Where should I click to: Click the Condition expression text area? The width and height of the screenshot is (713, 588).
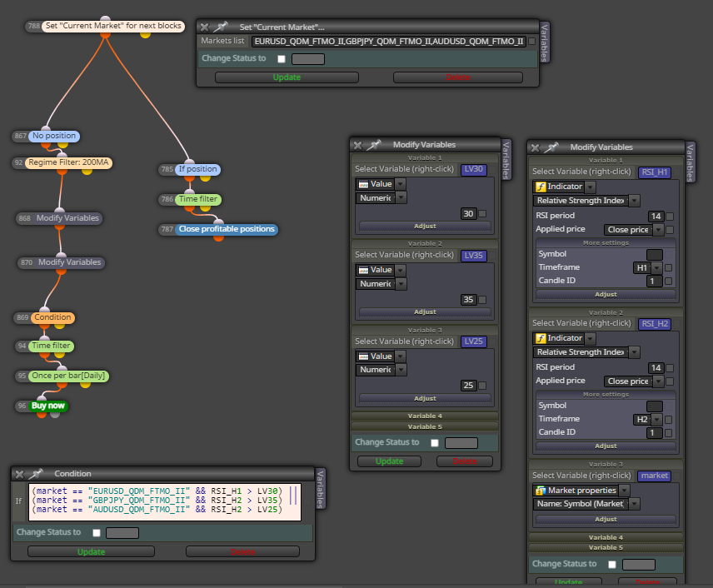(x=165, y=502)
